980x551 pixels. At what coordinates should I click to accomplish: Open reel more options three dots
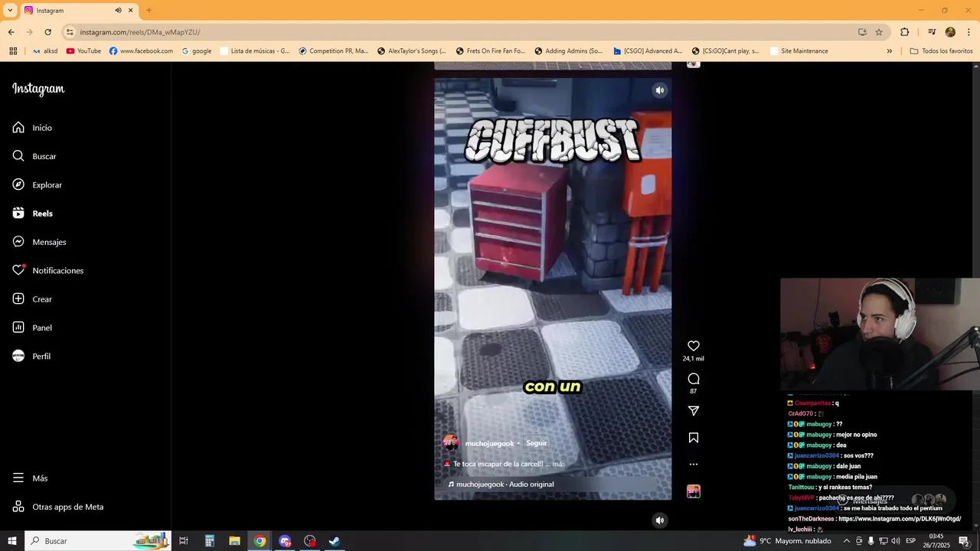pyautogui.click(x=694, y=464)
